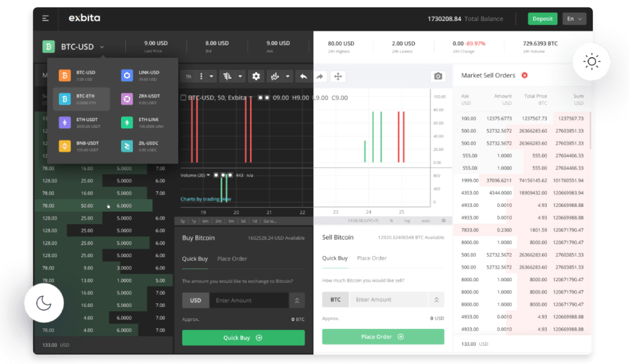The height and width of the screenshot is (364, 629).
Task: Collapse the BTC-USD pair selector dropdown
Action: (x=102, y=47)
